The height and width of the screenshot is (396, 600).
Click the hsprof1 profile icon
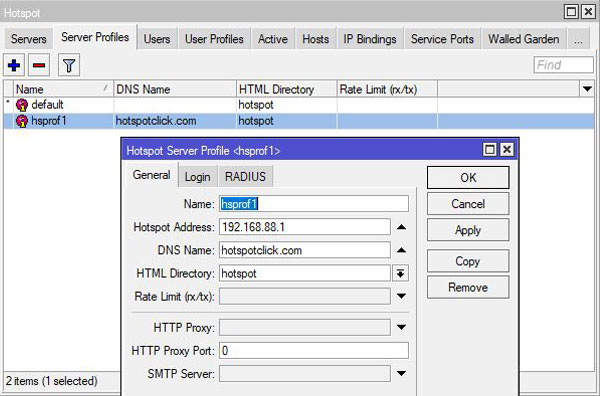22,121
